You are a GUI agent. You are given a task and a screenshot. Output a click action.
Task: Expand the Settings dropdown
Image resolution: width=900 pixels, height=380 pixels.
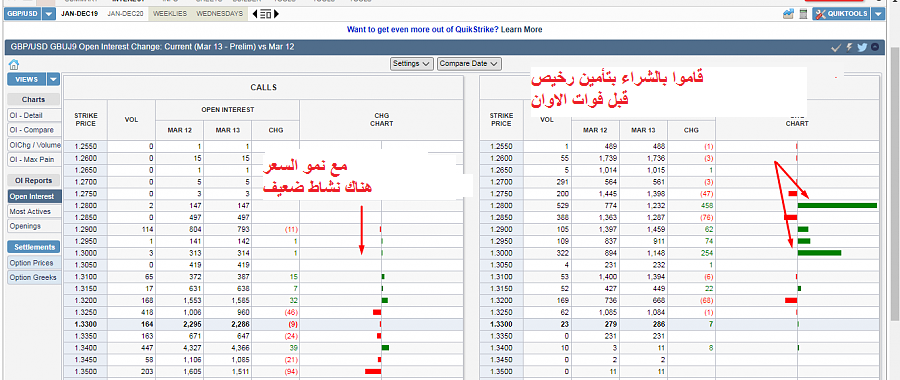coord(412,64)
